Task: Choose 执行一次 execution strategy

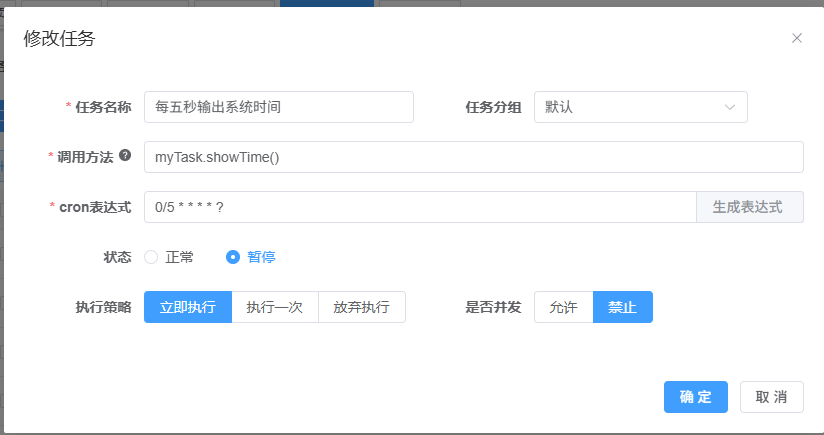Action: click(x=275, y=307)
